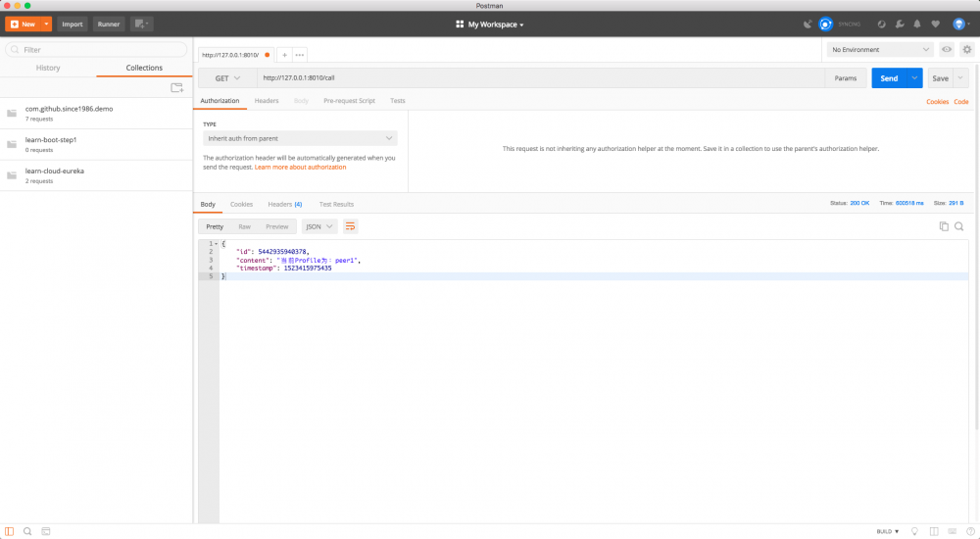Viewport: 980px width, 539px height.
Task: Open Send button dropdown arrow
Action: (x=914, y=78)
